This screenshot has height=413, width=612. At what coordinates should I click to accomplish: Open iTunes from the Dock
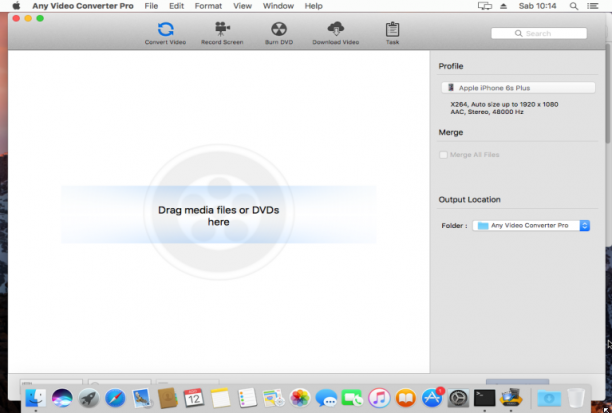tap(379, 399)
